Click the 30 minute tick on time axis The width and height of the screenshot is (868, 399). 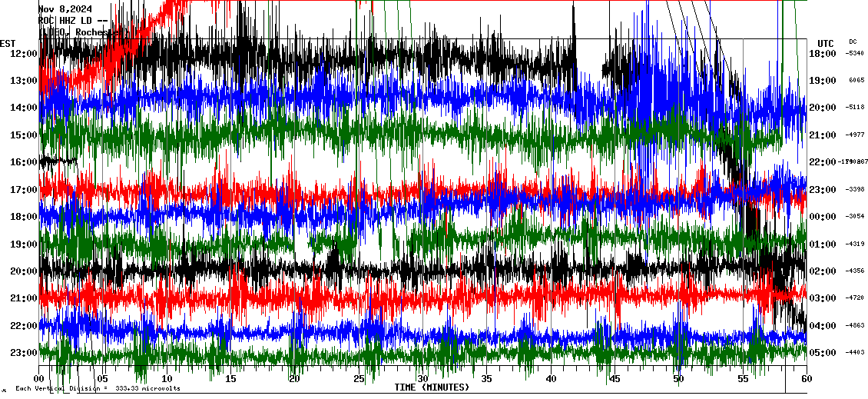click(422, 379)
